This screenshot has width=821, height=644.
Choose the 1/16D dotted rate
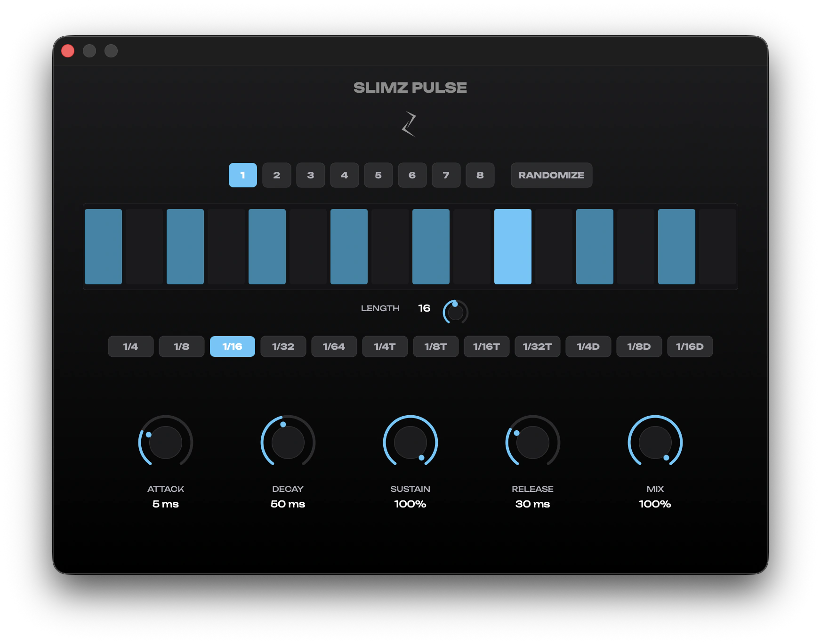pos(690,346)
